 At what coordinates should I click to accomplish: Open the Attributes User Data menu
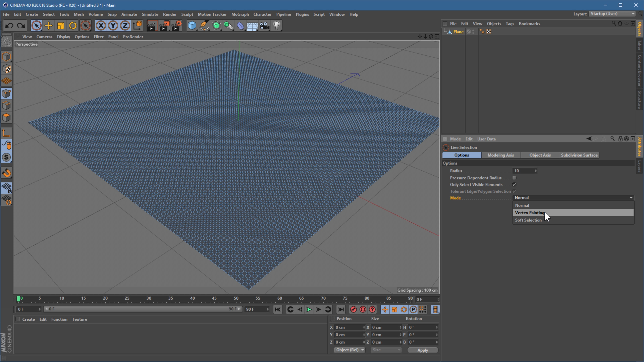(x=486, y=139)
